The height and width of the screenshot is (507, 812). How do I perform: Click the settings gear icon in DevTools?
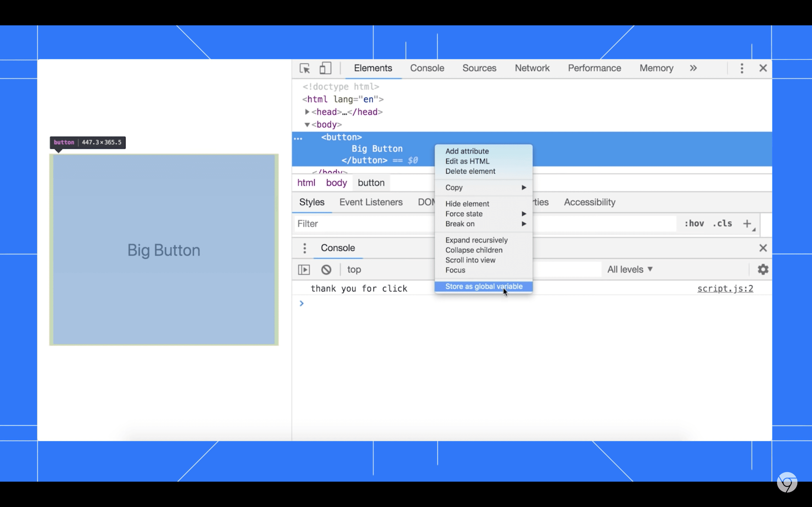764,269
